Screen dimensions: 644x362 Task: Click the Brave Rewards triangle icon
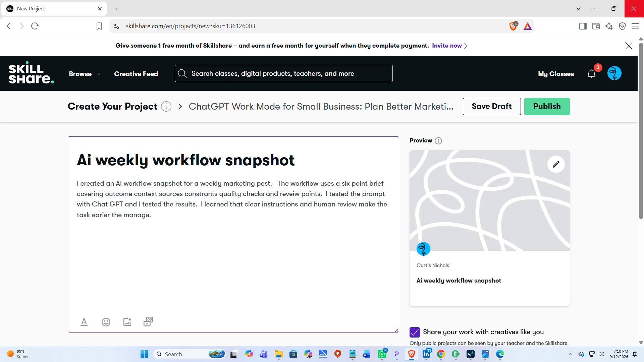(528, 26)
